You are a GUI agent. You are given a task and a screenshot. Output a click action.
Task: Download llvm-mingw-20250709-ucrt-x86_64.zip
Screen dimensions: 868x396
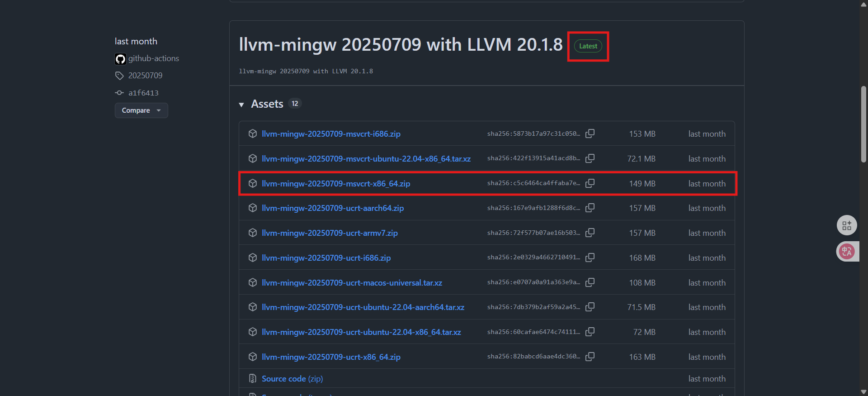(x=331, y=357)
